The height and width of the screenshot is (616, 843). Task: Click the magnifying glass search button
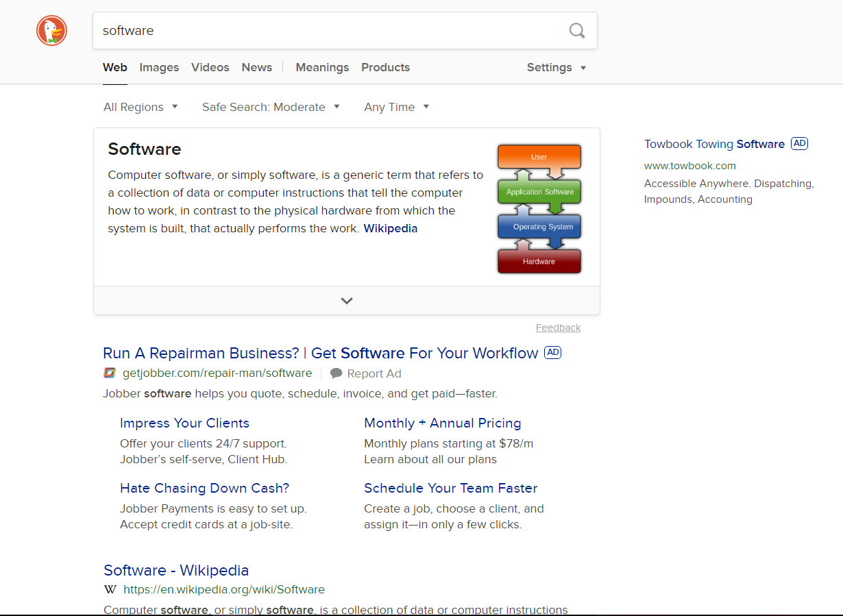pos(577,31)
